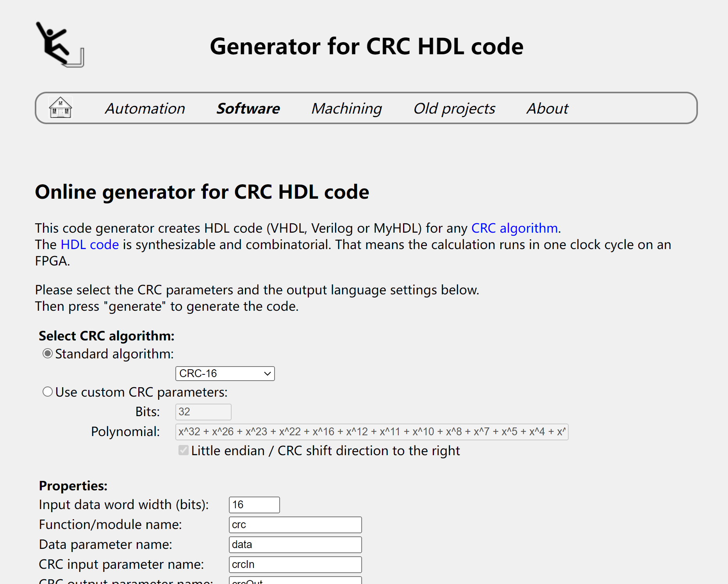This screenshot has height=584, width=728.
Task: Go to home via house icon
Action: pos(60,107)
